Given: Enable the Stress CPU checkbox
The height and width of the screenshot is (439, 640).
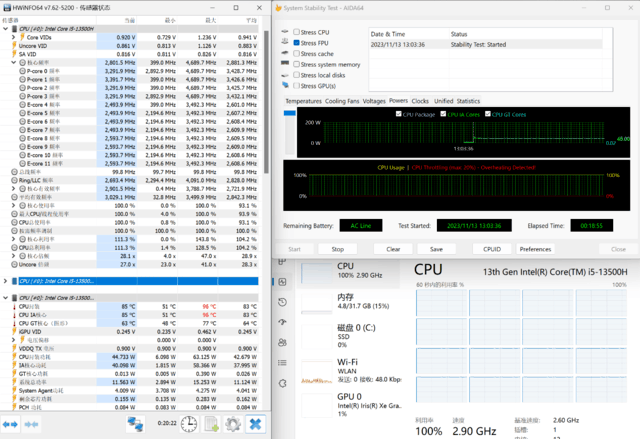Looking at the screenshot, I should point(297,33).
